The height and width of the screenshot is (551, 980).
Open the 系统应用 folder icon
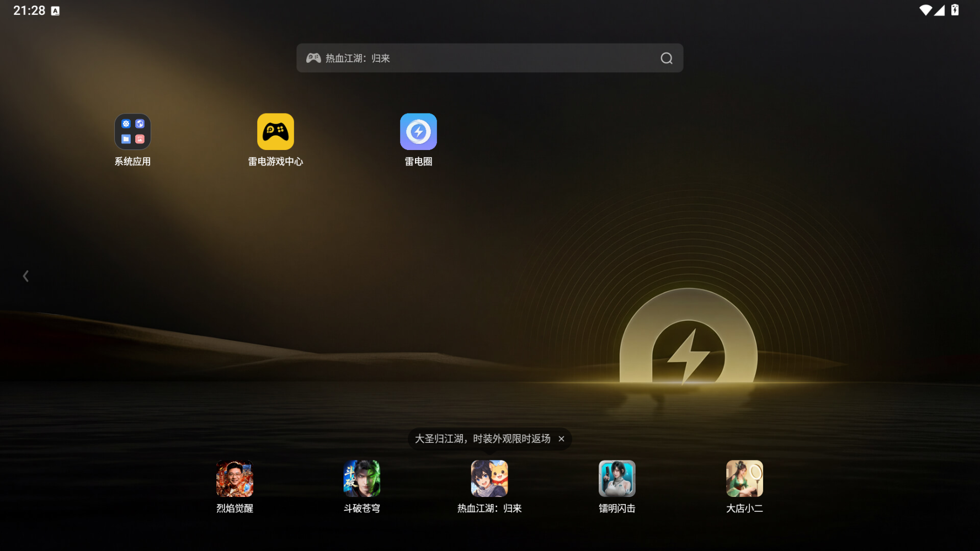(132, 132)
